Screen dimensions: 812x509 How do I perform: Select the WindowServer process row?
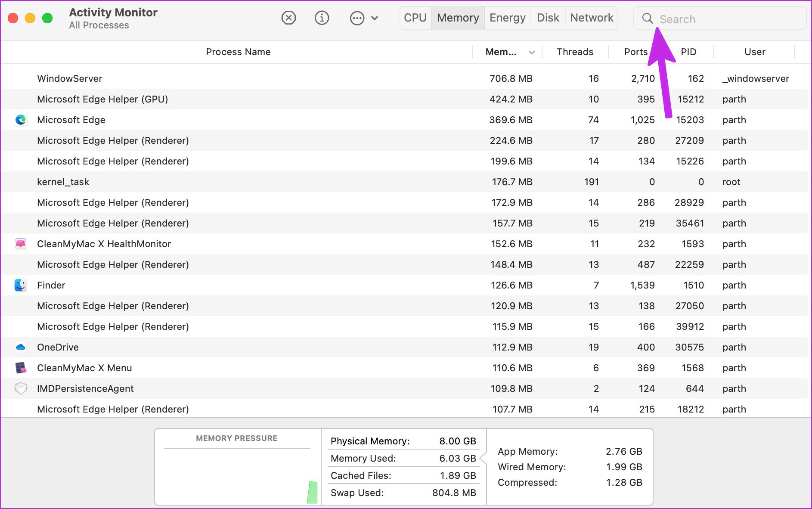404,78
